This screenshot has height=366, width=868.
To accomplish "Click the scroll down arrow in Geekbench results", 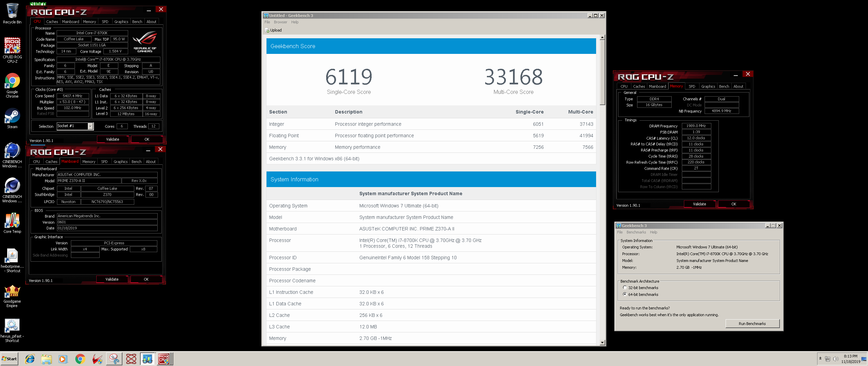I will 602,343.
